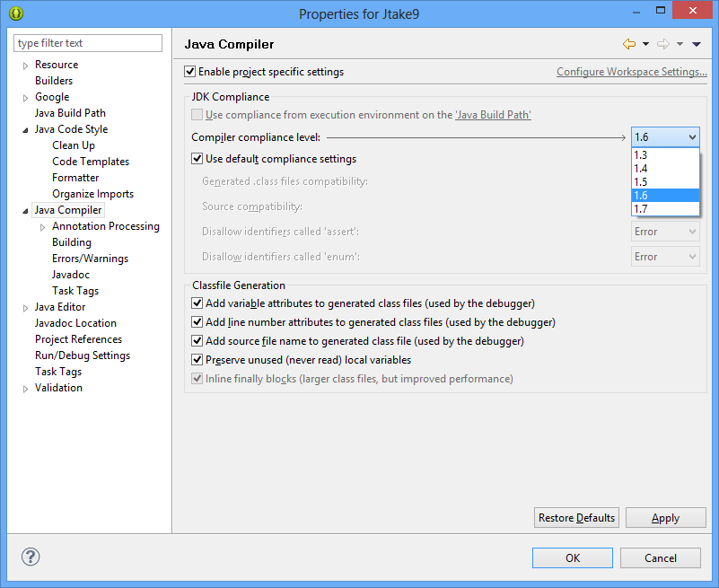Toggle Add source file name checkbox
This screenshot has height=588, width=719.
tap(197, 341)
